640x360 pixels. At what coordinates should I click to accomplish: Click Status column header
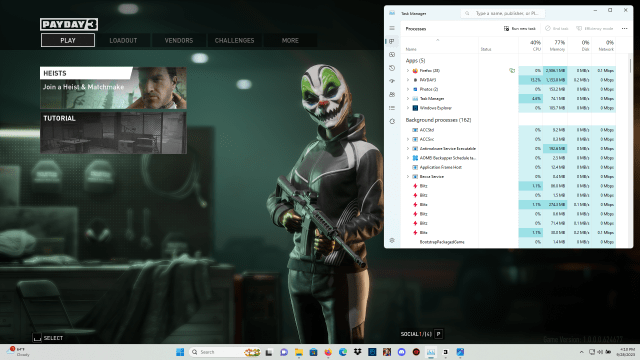498,45
